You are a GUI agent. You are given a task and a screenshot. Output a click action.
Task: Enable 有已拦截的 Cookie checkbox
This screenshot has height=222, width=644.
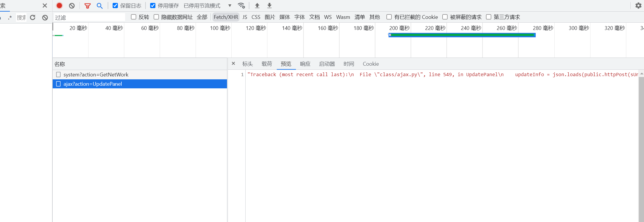389,17
